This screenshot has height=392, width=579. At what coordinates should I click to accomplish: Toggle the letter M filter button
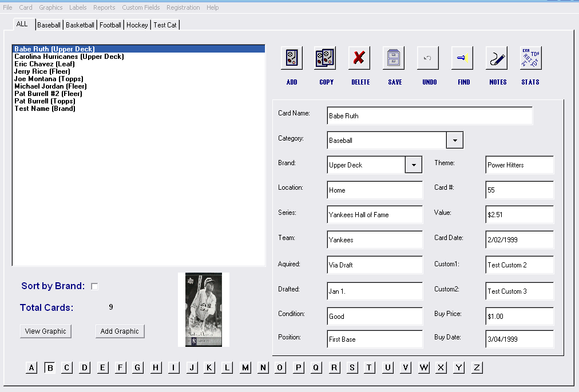[245, 367]
